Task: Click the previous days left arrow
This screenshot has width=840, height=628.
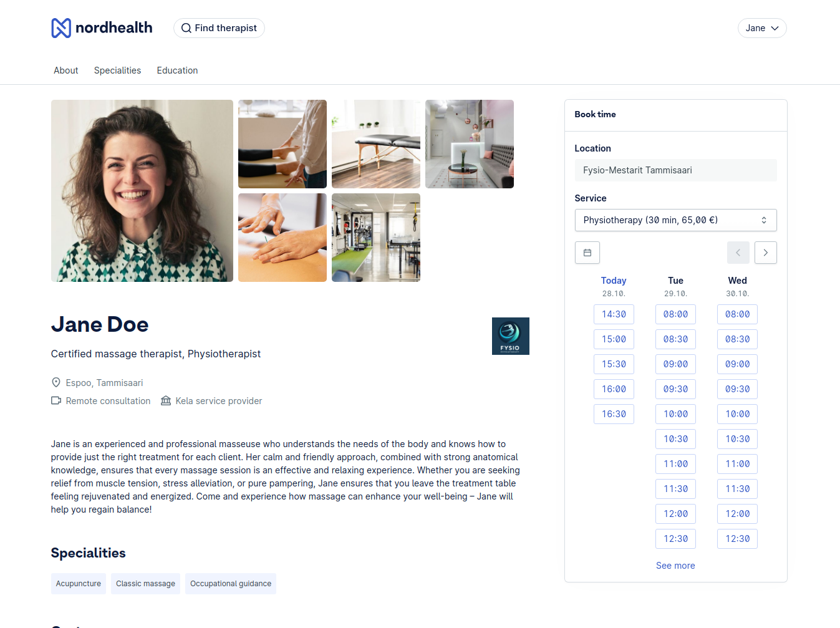Action: tap(738, 253)
